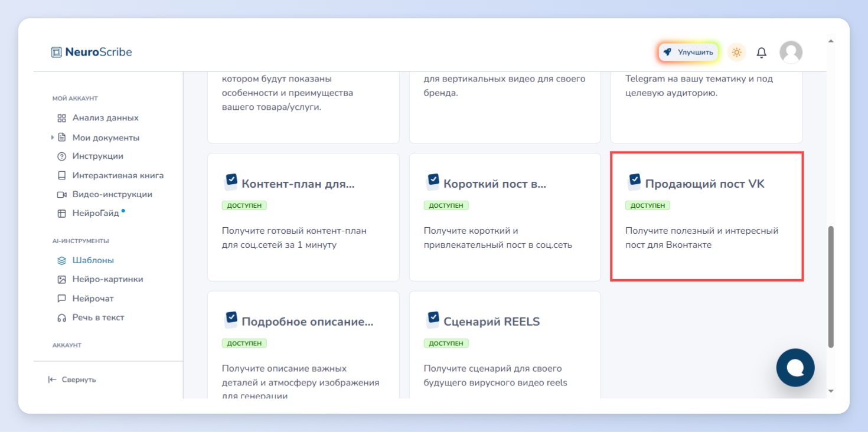Open Контент-план для template title
The image size is (868, 432).
(298, 184)
